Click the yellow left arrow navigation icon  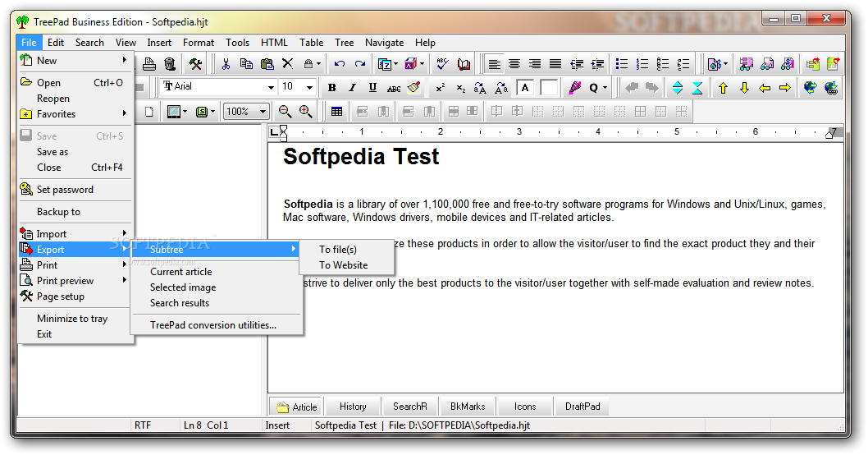click(x=765, y=88)
